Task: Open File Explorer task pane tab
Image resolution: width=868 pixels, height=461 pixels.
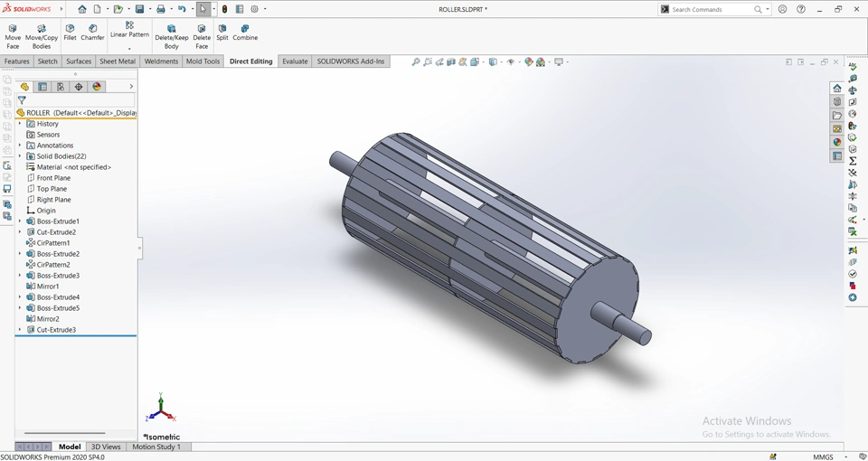Action: click(x=837, y=115)
